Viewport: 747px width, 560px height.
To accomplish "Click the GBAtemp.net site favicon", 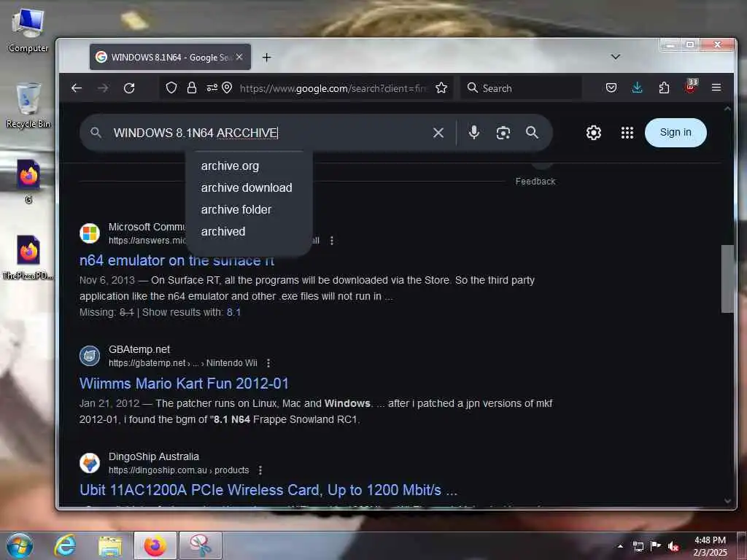I will pyautogui.click(x=90, y=356).
